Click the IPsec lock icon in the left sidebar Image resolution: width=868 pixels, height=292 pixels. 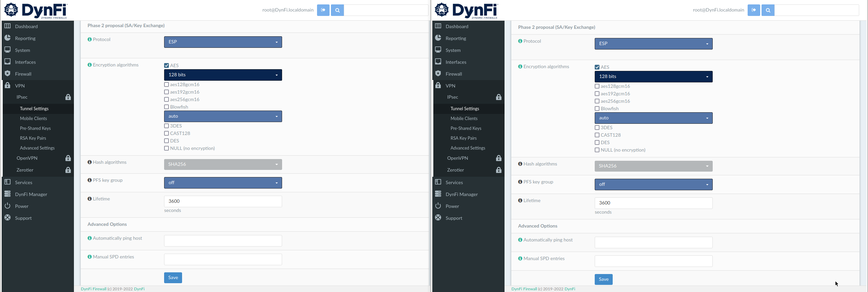tap(68, 97)
